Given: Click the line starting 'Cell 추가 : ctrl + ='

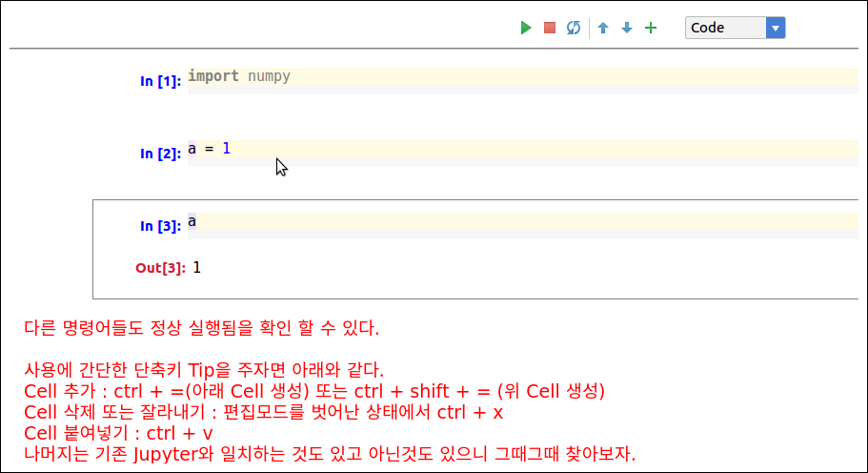Looking at the screenshot, I should coord(314,391).
